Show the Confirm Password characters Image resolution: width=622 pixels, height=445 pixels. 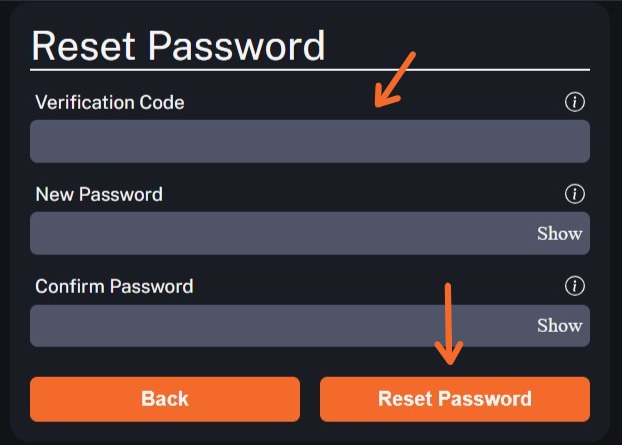click(560, 325)
